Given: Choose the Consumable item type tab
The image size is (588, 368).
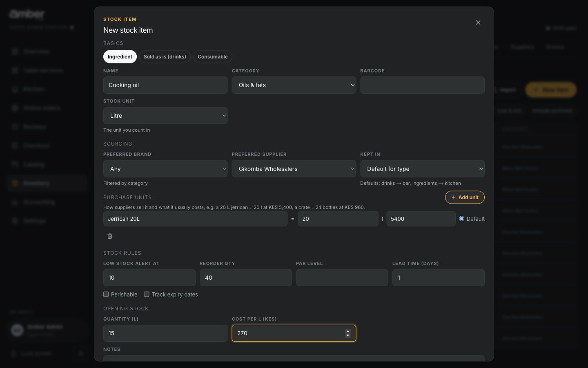Looking at the screenshot, I should (213, 57).
